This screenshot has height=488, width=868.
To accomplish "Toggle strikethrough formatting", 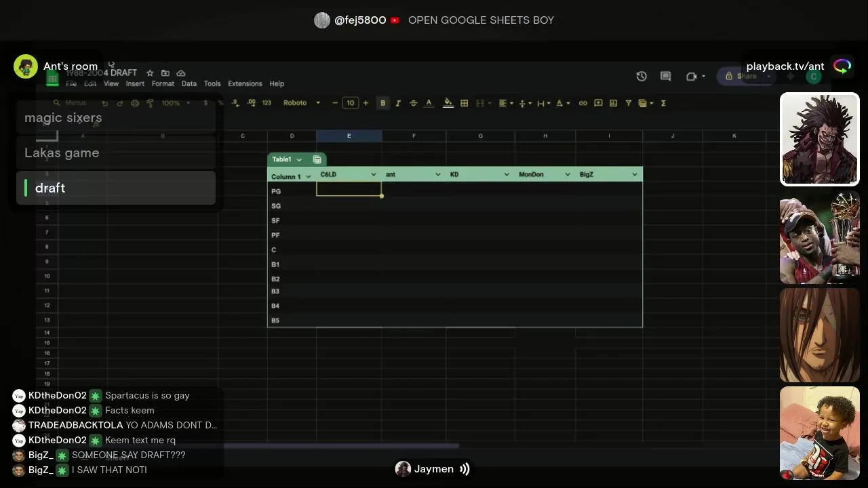I will 414,103.
